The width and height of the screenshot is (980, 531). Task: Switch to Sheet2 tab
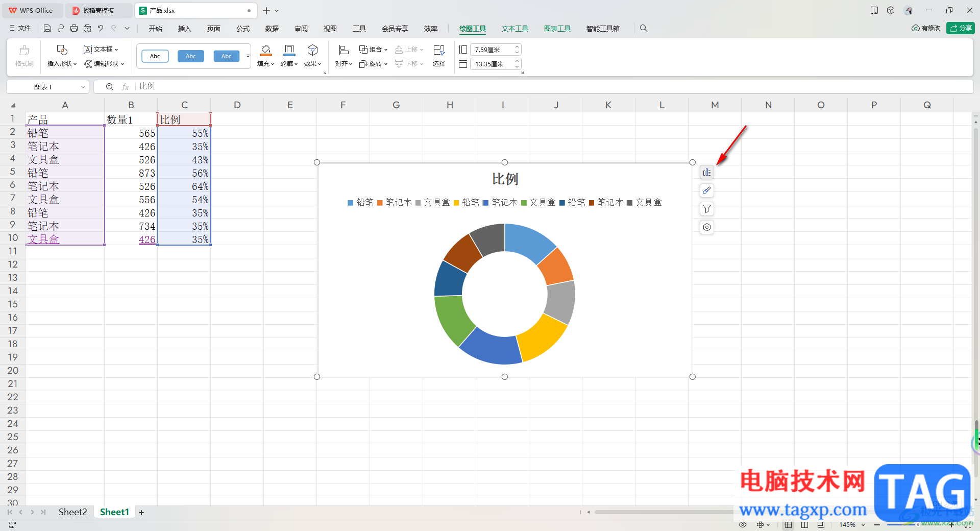(x=72, y=512)
